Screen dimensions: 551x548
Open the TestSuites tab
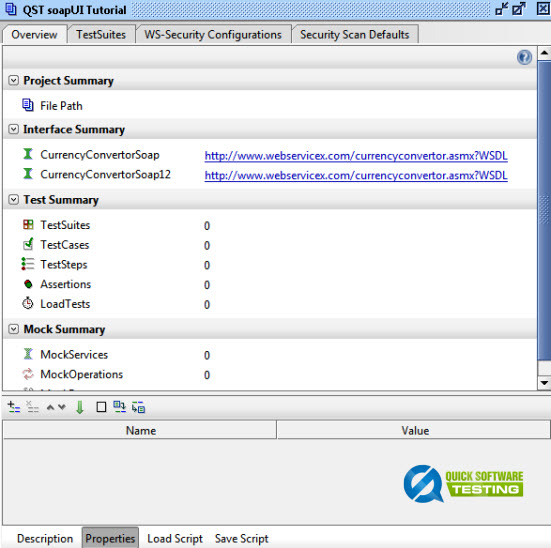pos(101,34)
